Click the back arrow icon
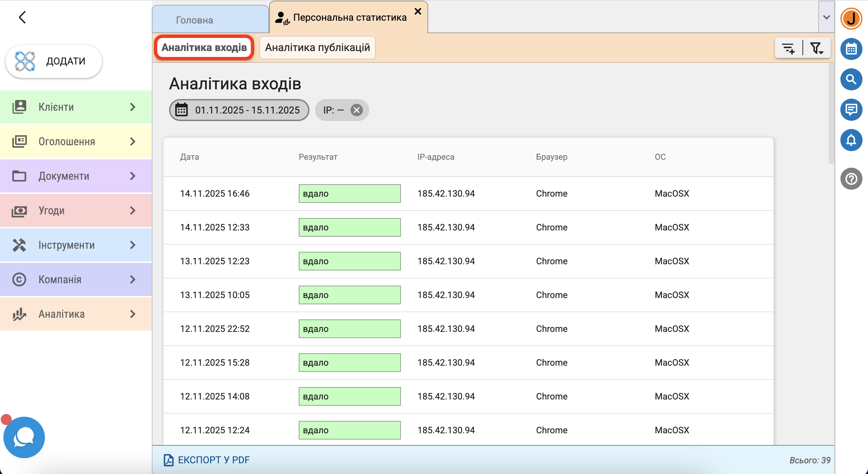The image size is (868, 474). pos(22,17)
